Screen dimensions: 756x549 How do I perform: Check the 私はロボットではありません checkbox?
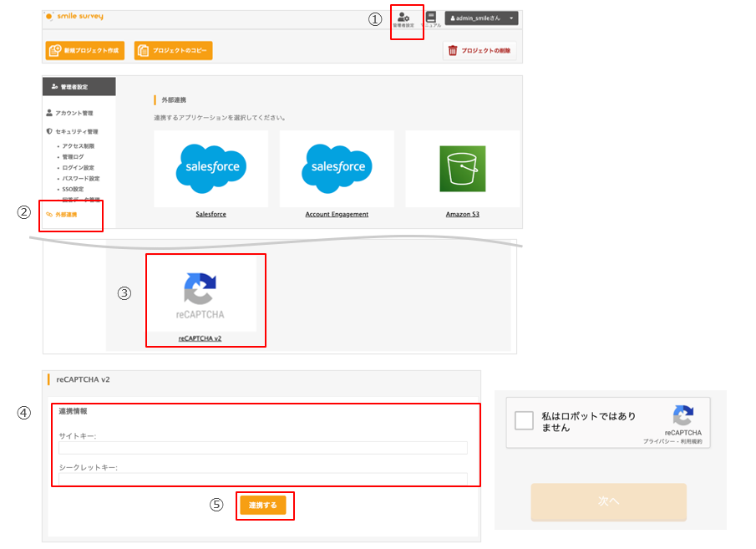524,420
